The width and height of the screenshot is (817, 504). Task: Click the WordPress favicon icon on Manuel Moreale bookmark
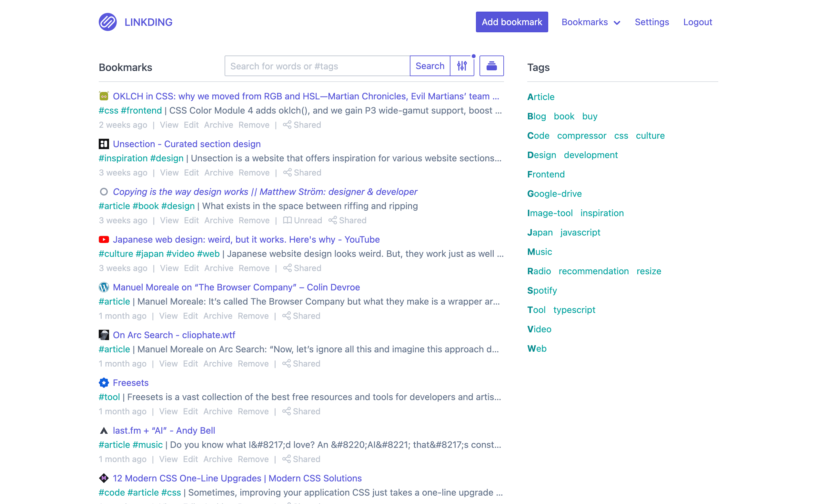click(x=104, y=287)
